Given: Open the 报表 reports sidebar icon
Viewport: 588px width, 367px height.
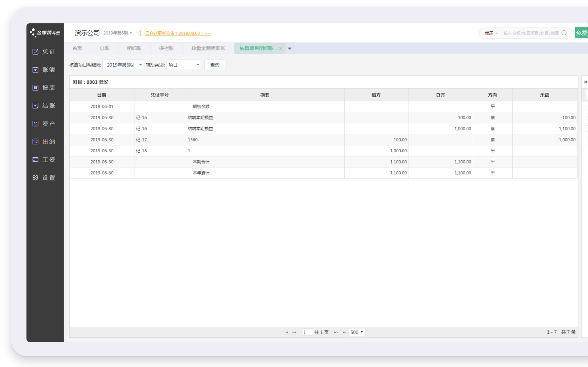Looking at the screenshot, I should 36,88.
